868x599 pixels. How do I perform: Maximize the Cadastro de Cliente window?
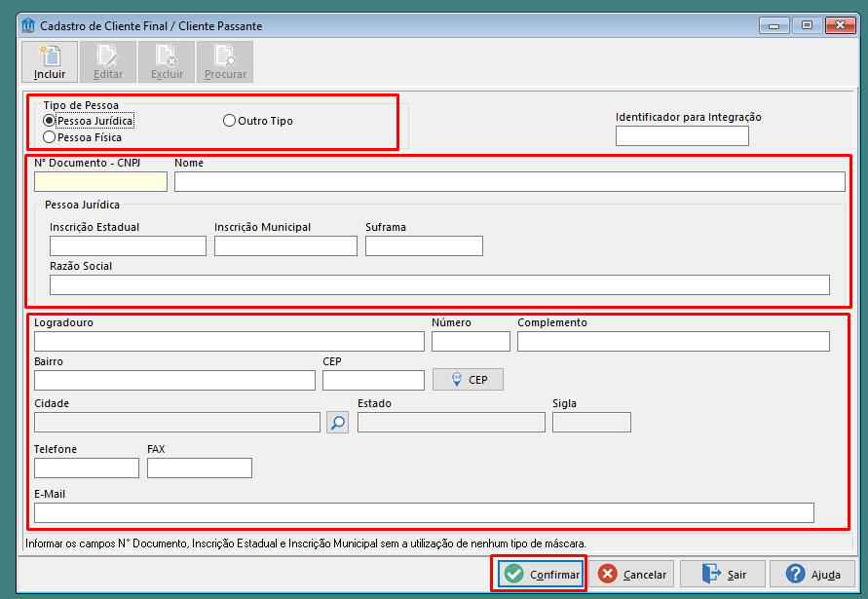[x=807, y=25]
